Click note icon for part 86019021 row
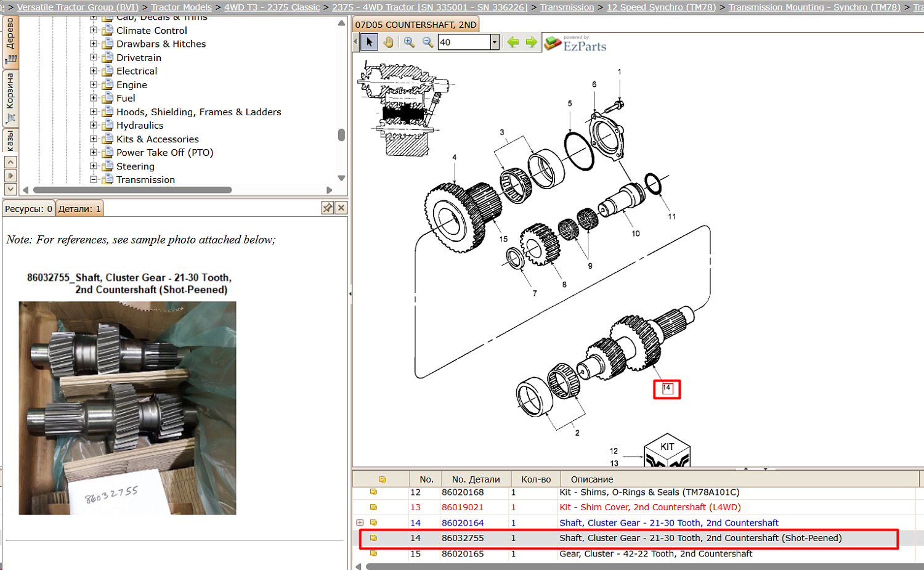Image resolution: width=924 pixels, height=570 pixels. point(373,507)
